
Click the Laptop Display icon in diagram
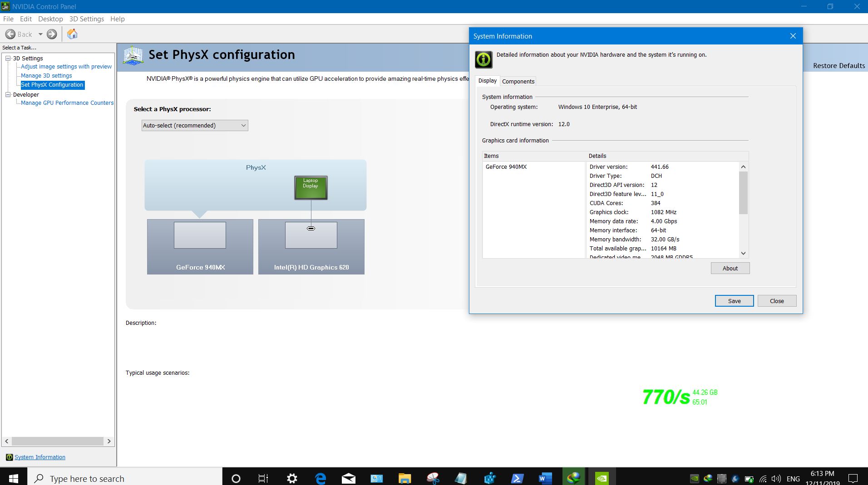[311, 188]
